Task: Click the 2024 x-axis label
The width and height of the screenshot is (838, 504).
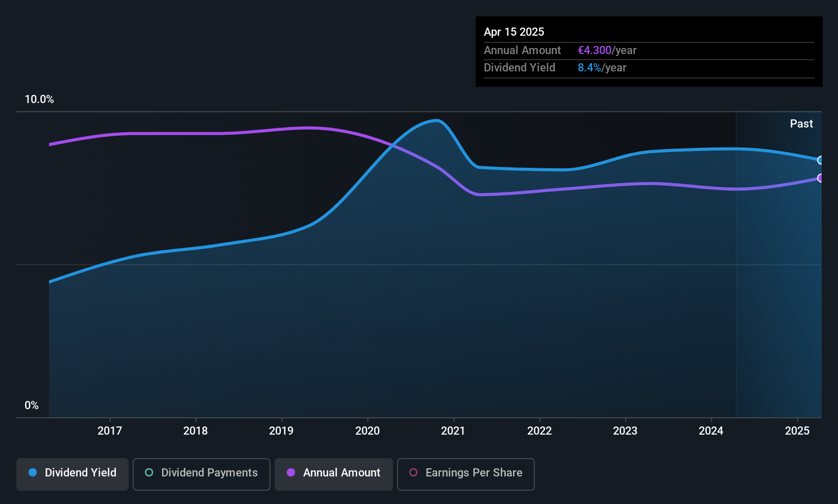Action: 711,431
